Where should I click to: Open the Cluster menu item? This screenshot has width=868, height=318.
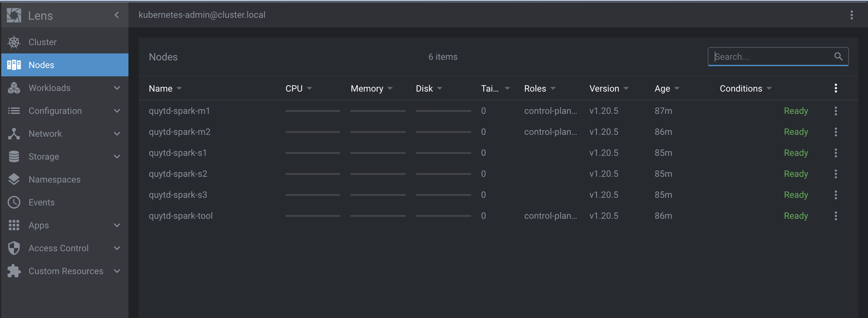coord(65,42)
